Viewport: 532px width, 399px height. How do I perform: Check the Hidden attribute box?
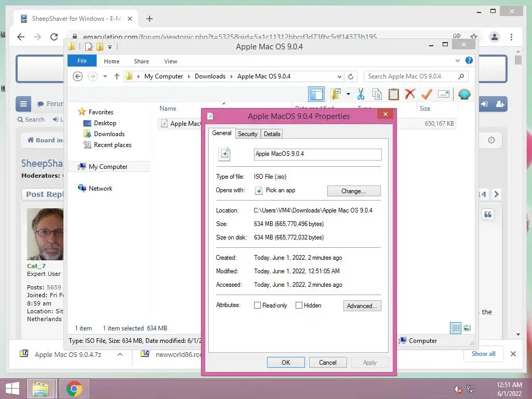(299, 305)
